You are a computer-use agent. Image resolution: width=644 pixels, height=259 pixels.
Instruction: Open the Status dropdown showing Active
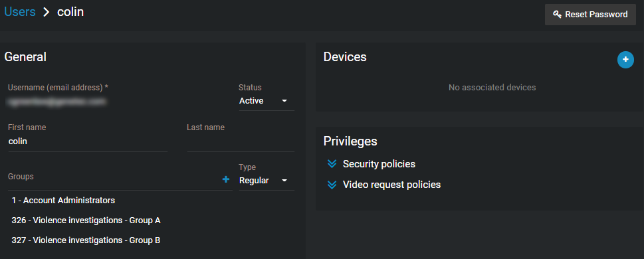click(267, 101)
